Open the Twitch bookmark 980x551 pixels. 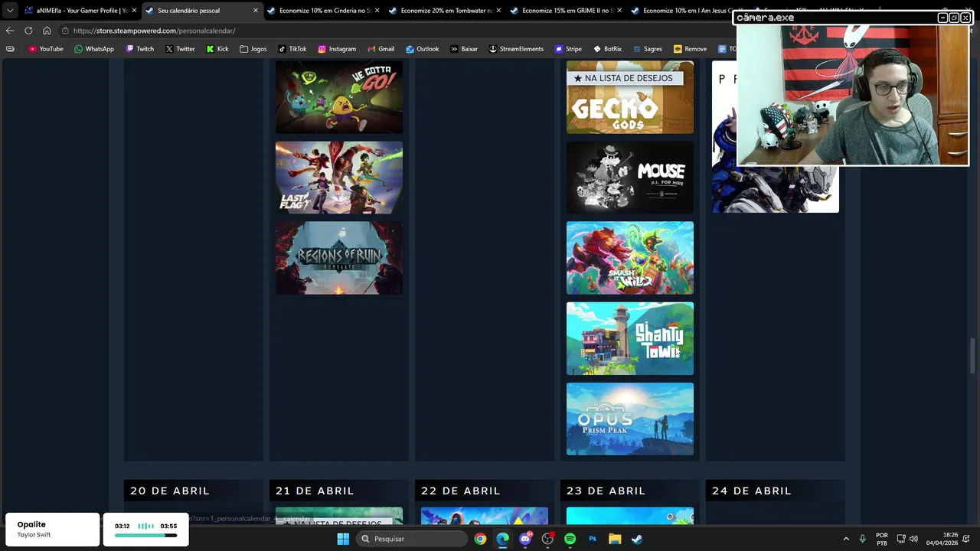(139, 49)
